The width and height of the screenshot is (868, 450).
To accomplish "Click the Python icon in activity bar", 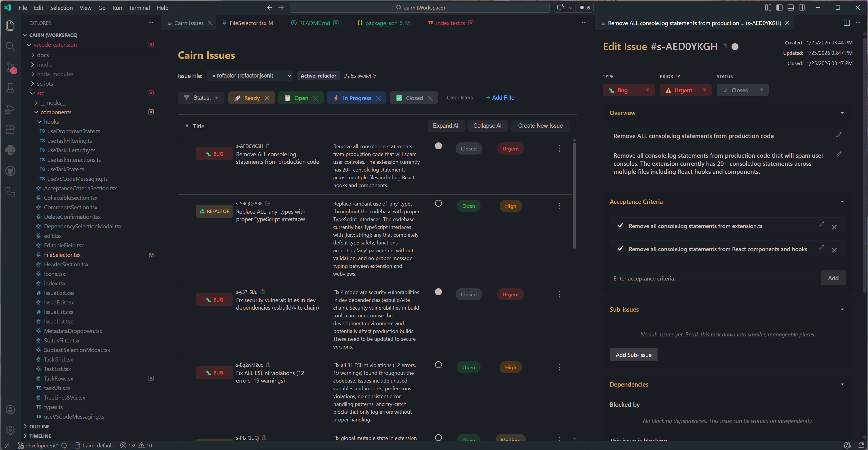I will click(x=10, y=150).
